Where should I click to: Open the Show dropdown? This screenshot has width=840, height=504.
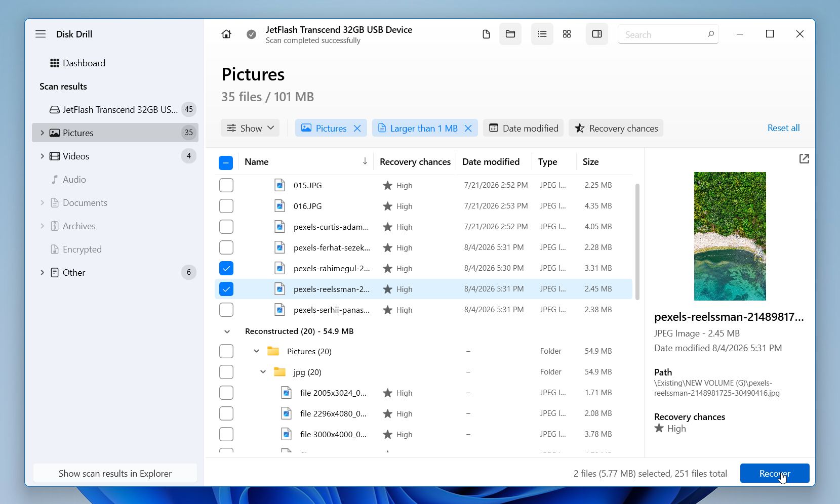pyautogui.click(x=250, y=128)
